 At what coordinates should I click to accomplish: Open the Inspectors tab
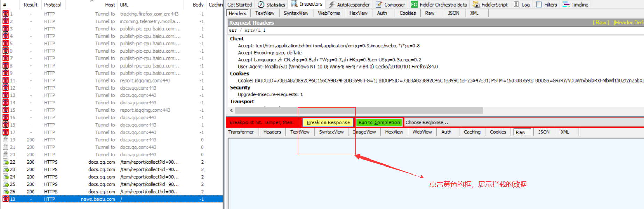tap(307, 4)
